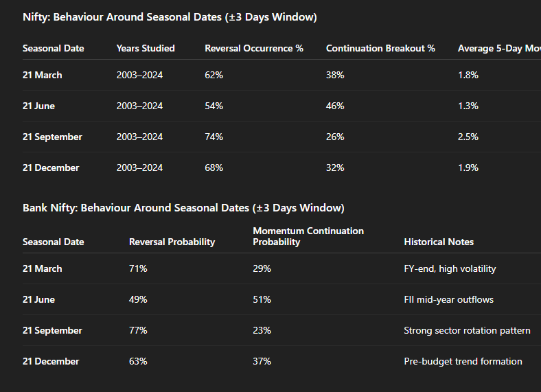541x392 pixels.
Task: Click the 2.5% average move cell
Action: point(468,137)
